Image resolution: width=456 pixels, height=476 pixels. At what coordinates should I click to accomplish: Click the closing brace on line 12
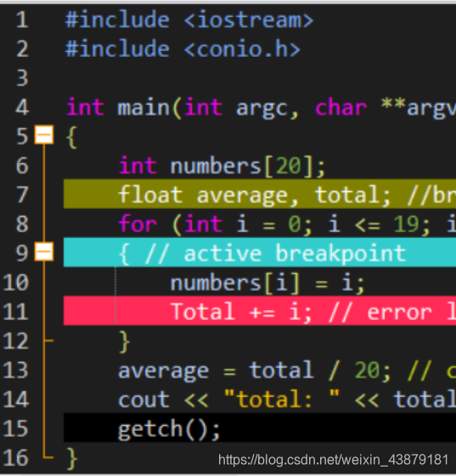[124, 342]
